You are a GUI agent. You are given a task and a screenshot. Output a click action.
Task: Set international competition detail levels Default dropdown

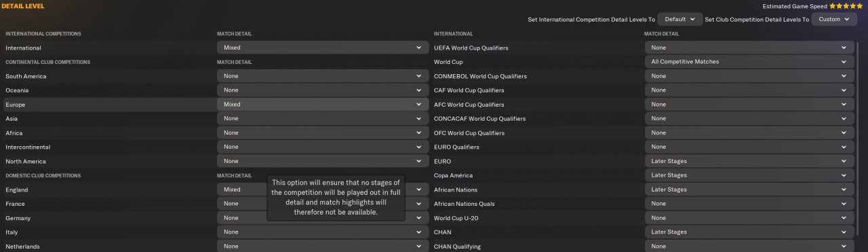coord(679,20)
